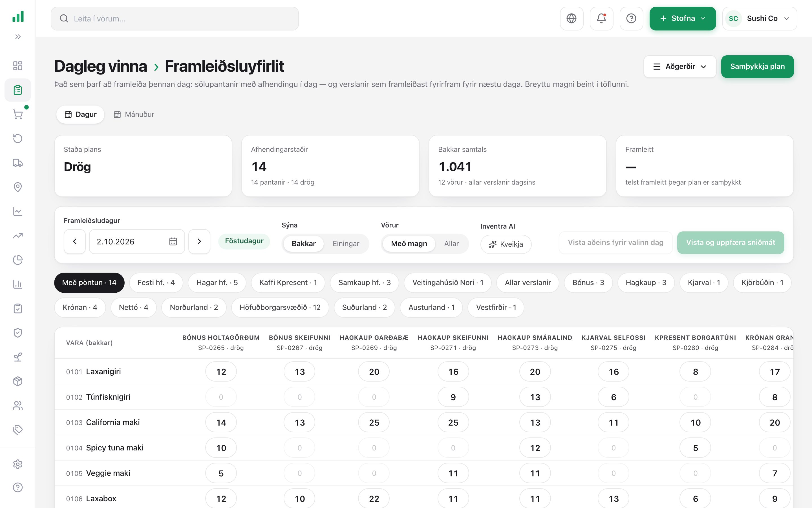This screenshot has width=812, height=508.
Task: Open the bar chart icon in sidebar
Action: click(x=18, y=284)
